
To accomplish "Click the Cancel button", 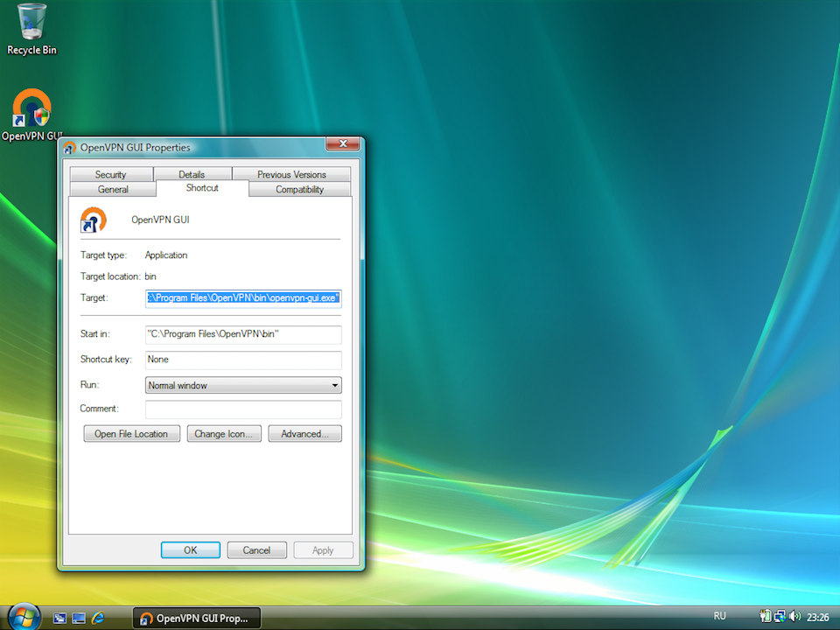I will point(256,550).
